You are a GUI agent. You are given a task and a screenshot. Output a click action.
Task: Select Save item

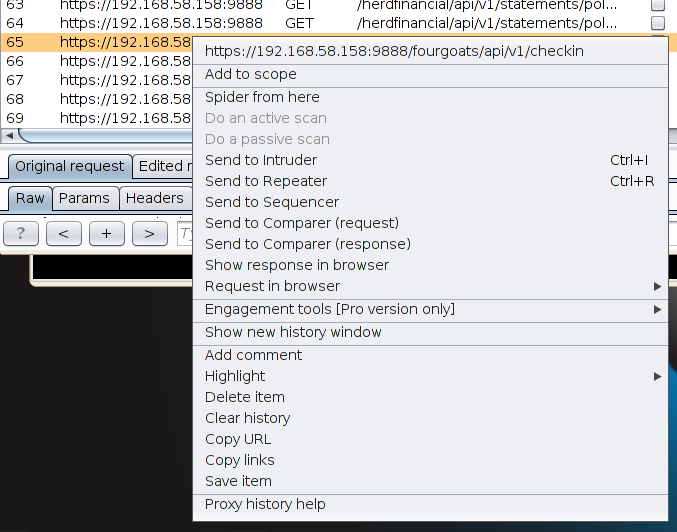pos(430,481)
